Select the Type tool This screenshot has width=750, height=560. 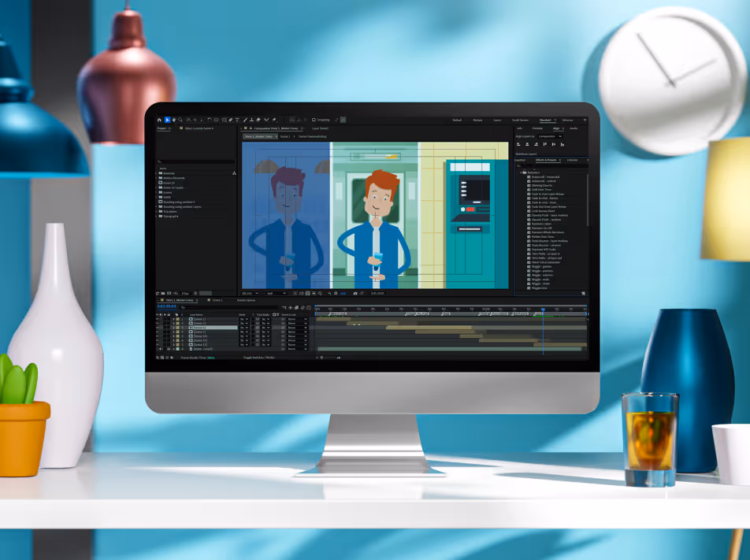238,119
